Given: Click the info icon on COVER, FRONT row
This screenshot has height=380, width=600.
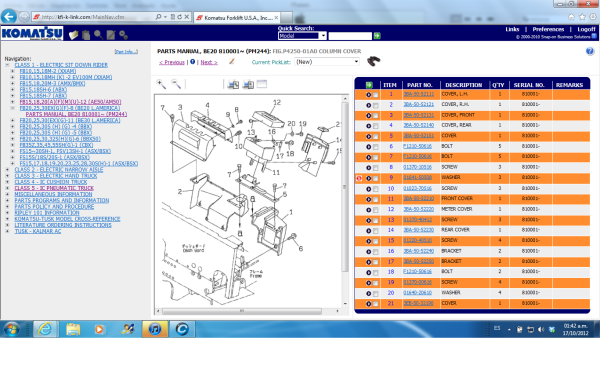Looking at the screenshot, I should coord(368,116).
